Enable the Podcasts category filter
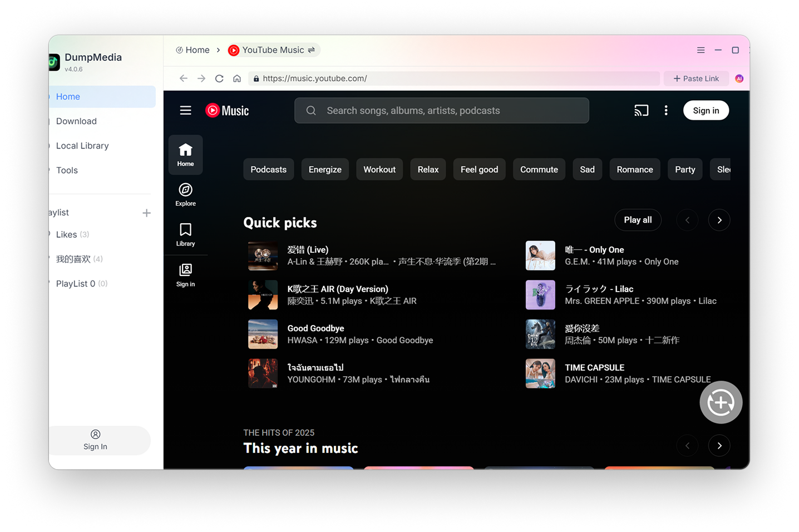This screenshot has height=532, width=799. coord(268,169)
